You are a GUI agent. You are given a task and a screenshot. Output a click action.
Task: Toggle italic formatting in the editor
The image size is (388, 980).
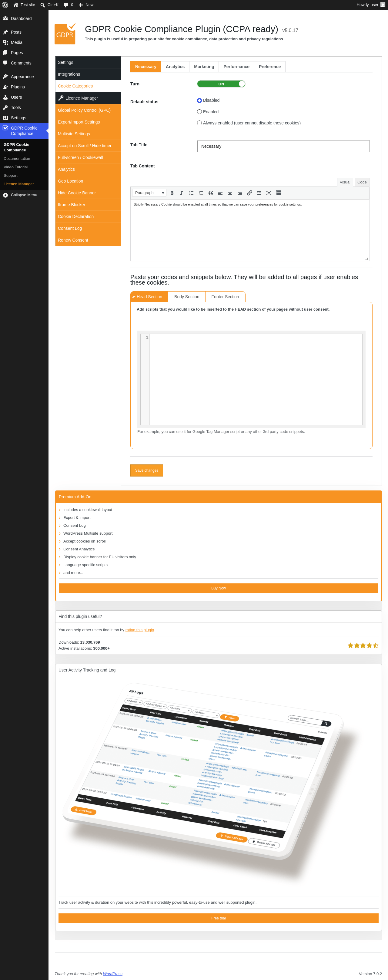(182, 193)
